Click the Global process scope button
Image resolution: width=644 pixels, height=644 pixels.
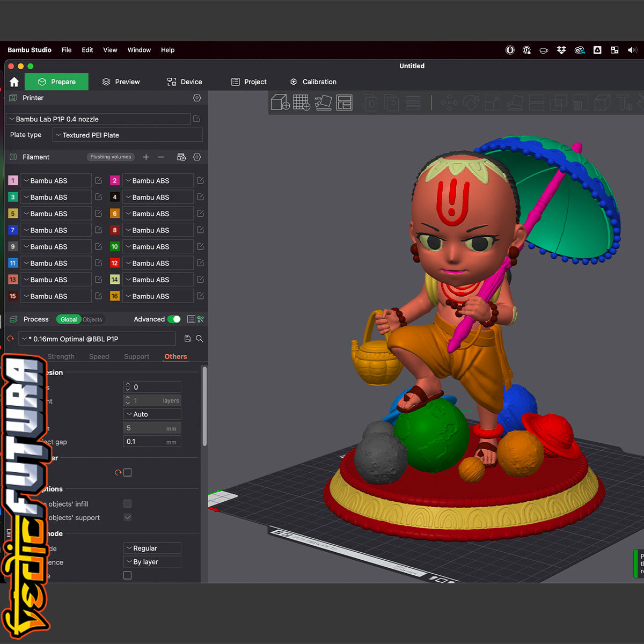point(68,319)
